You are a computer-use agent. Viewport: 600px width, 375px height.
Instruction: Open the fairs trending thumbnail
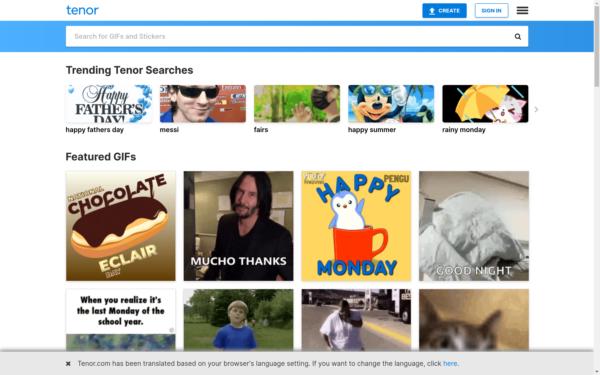[297, 104]
